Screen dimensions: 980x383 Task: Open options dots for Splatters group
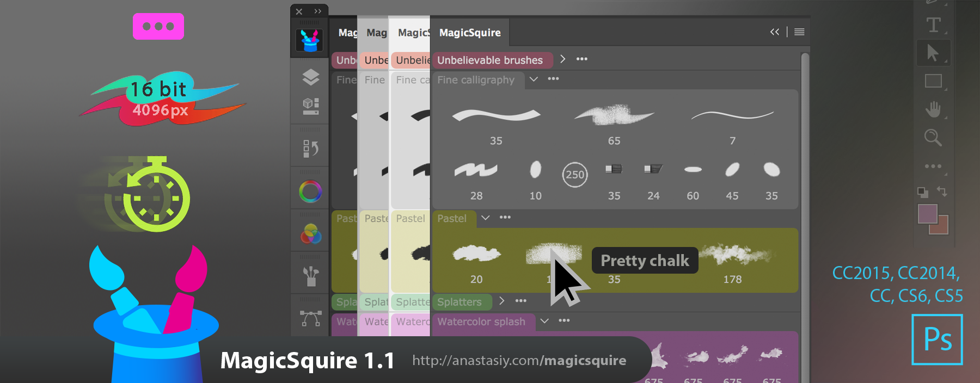click(x=521, y=301)
